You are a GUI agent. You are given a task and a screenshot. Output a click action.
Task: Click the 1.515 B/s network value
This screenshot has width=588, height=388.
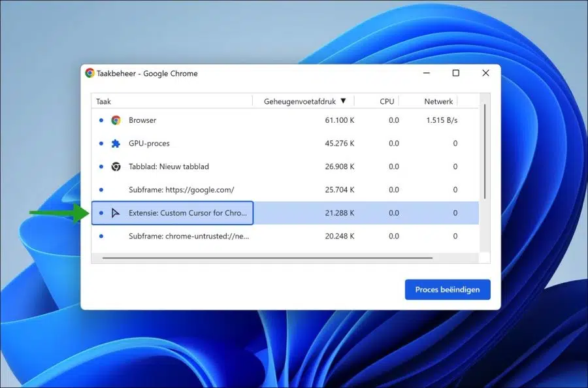442,120
